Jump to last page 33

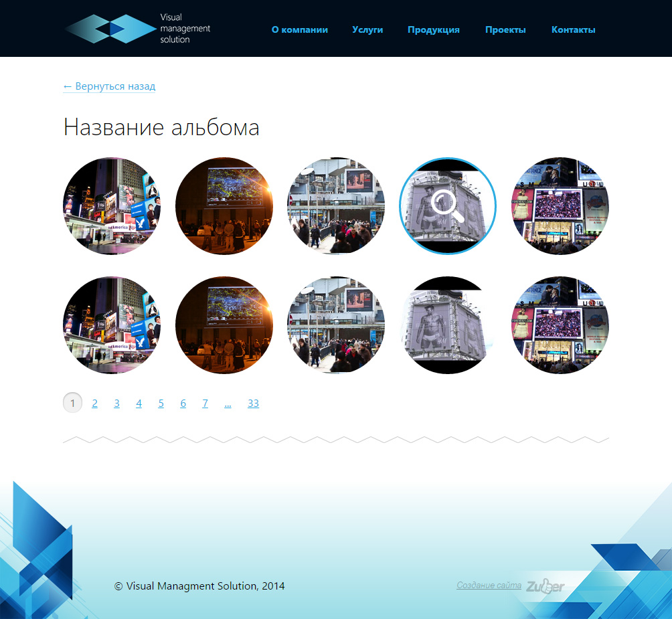coord(253,404)
